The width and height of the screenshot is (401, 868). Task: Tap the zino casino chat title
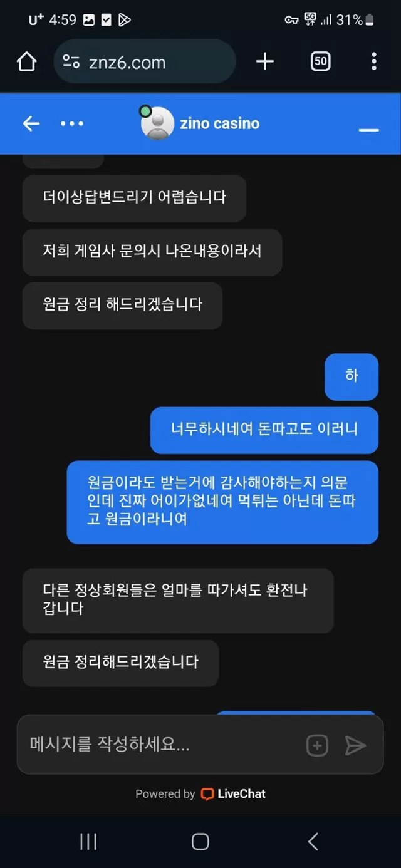[219, 123]
